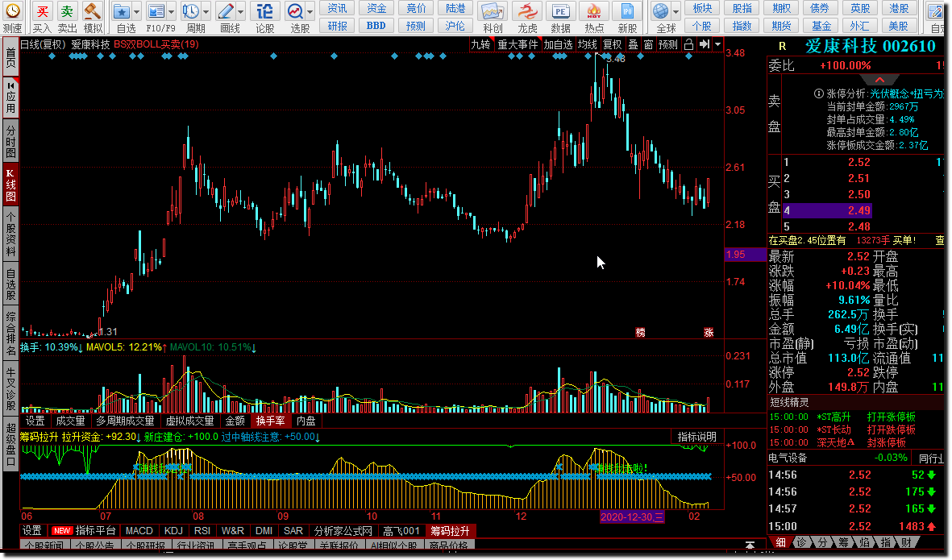Collapse the sell panel using the red chevron
Screen dimensions: 952x560
[879, 80]
